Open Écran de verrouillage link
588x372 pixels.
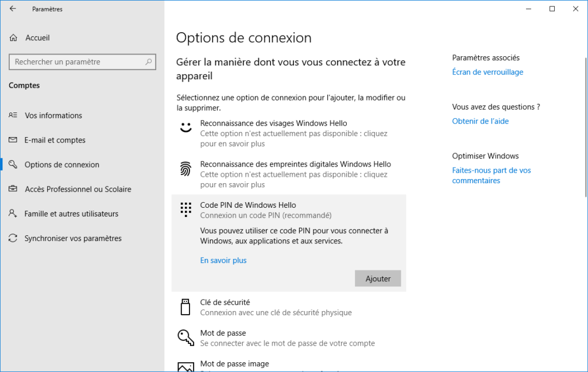[488, 72]
